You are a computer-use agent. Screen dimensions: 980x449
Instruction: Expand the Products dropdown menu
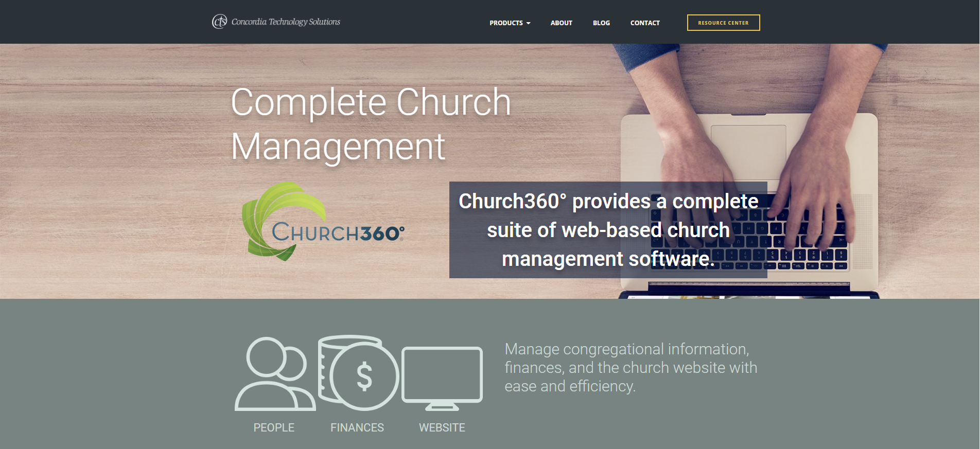(510, 23)
